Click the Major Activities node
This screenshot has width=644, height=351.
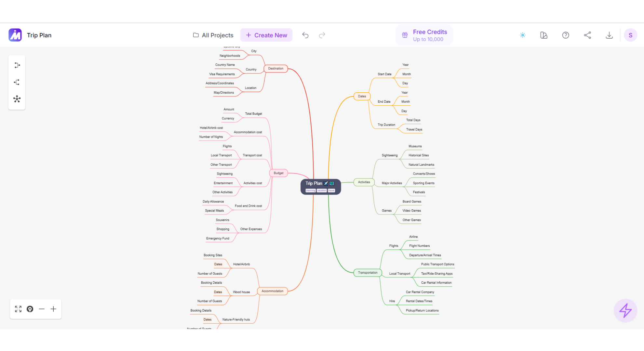click(392, 183)
